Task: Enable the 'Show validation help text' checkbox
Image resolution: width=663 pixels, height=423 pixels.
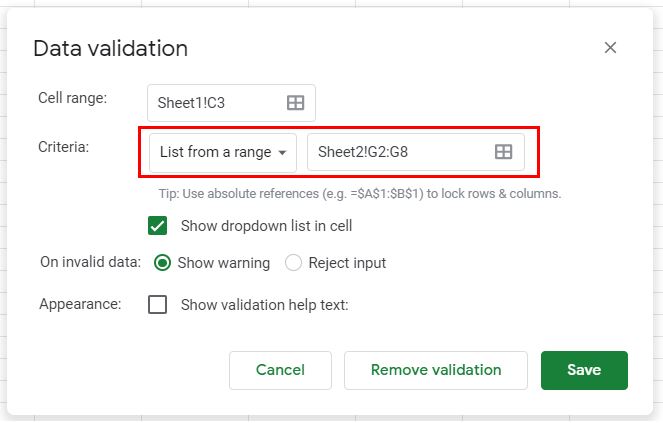Action: tap(157, 305)
